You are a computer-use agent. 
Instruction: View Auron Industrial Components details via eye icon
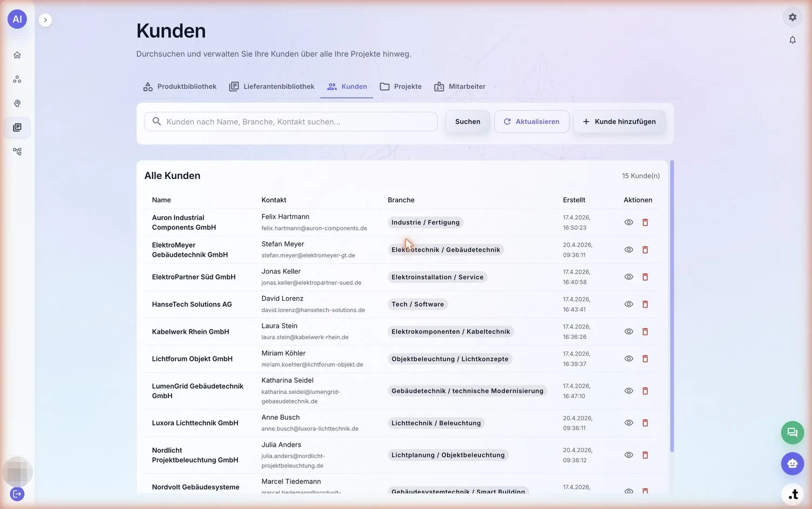(x=628, y=222)
